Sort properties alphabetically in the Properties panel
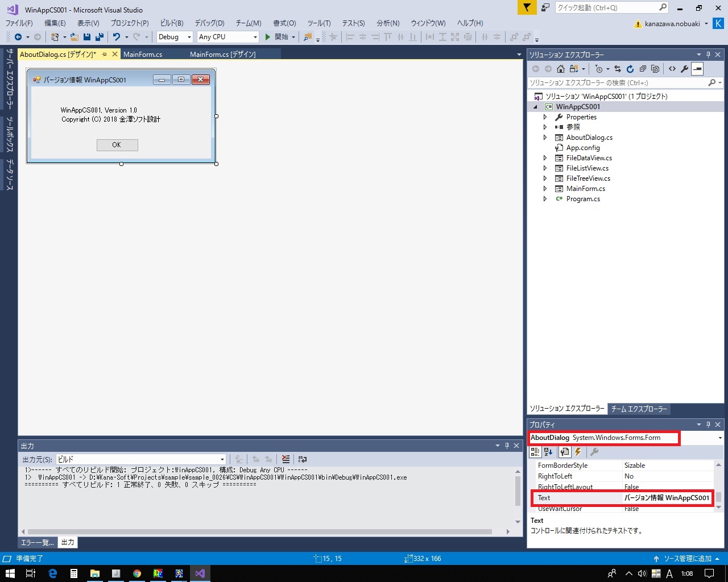The image size is (728, 582). [548, 452]
